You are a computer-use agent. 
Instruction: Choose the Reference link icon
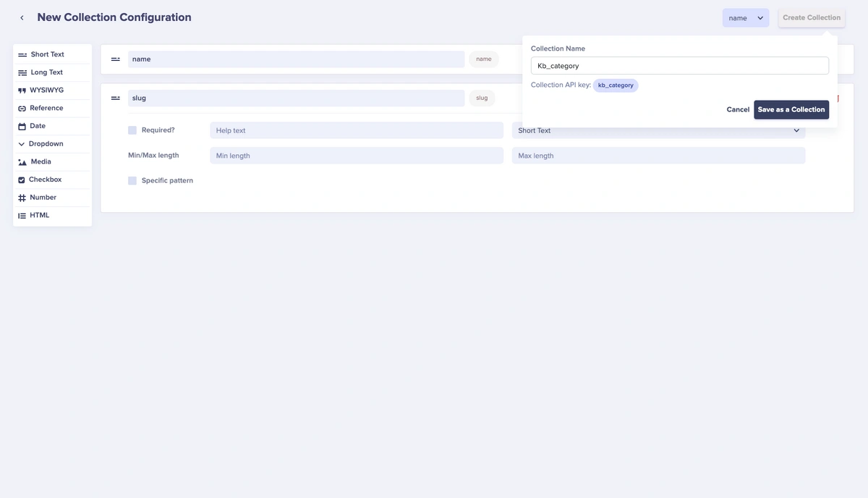tap(22, 109)
